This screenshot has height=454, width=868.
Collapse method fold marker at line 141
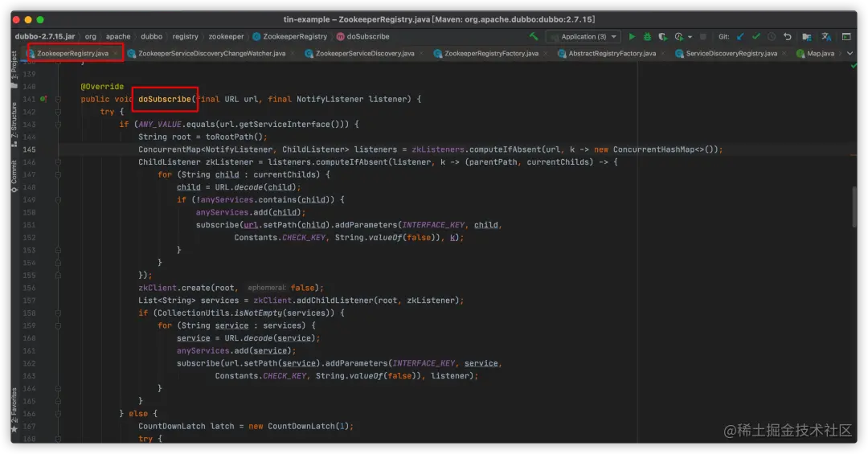(x=58, y=99)
